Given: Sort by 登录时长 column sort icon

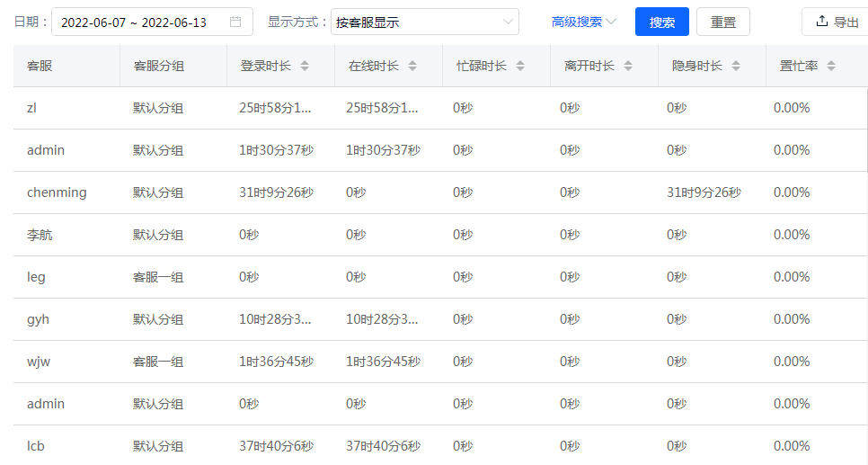Looking at the screenshot, I should coord(305,66).
